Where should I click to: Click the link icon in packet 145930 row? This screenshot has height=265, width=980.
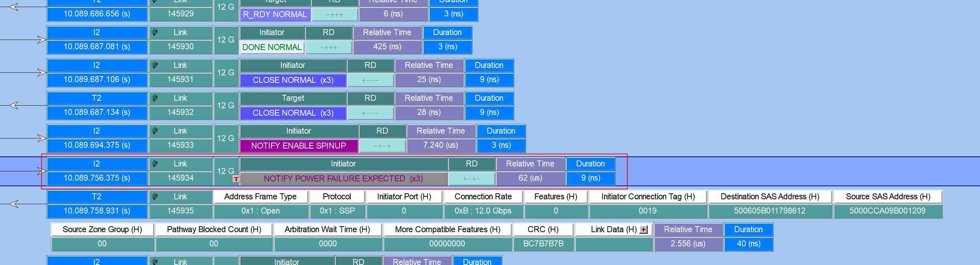155,33
